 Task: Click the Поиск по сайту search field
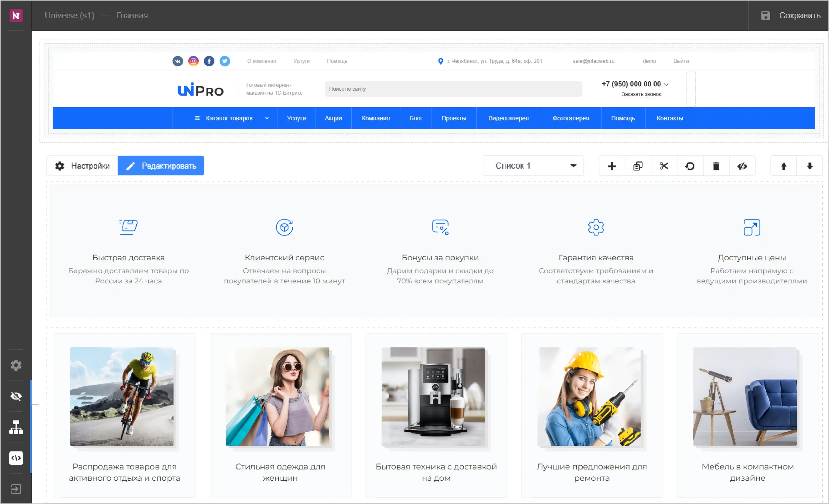453,89
